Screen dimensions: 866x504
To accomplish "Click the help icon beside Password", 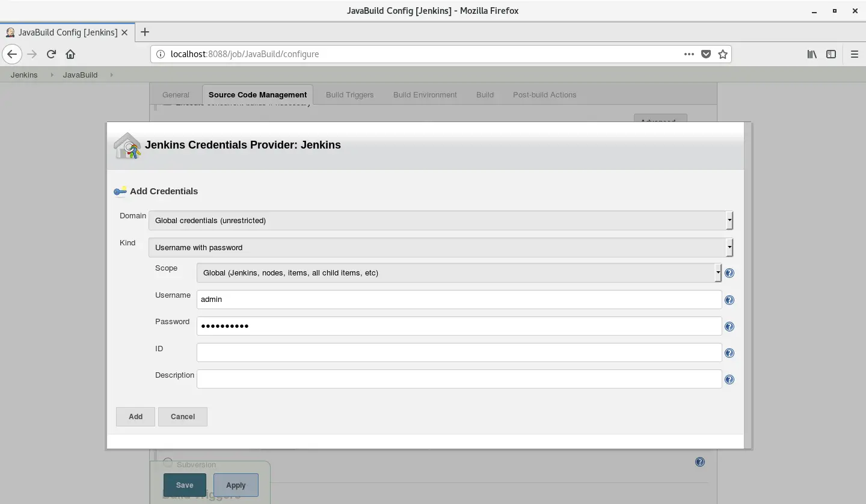I will click(729, 327).
